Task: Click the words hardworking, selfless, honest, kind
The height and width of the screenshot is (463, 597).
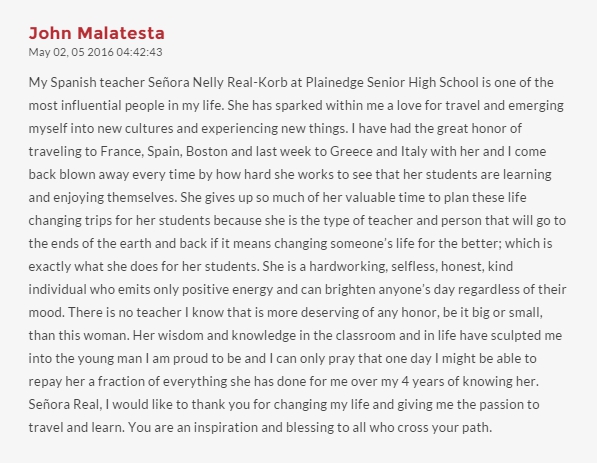Action: [x=411, y=267]
